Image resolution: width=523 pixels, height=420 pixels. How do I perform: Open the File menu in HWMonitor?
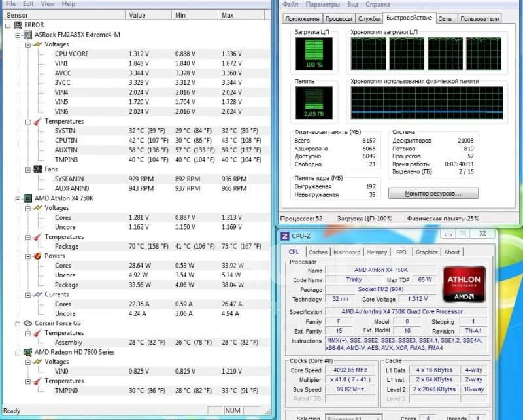pyautogui.click(x=10, y=4)
